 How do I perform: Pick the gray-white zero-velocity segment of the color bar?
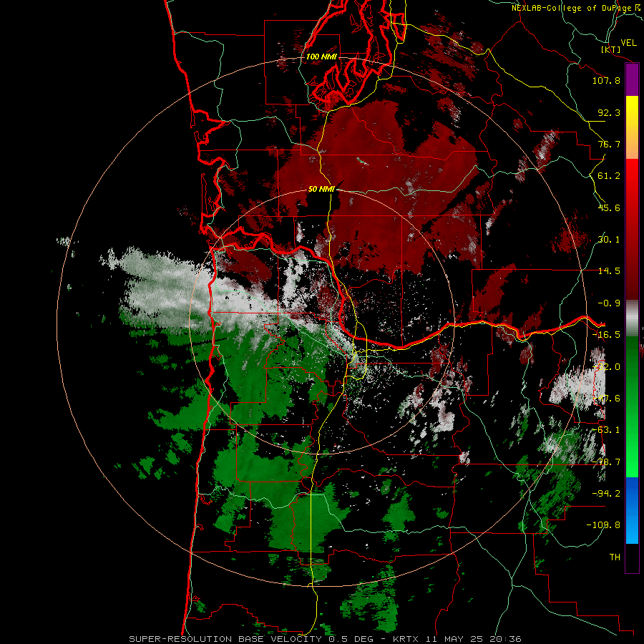[632, 318]
